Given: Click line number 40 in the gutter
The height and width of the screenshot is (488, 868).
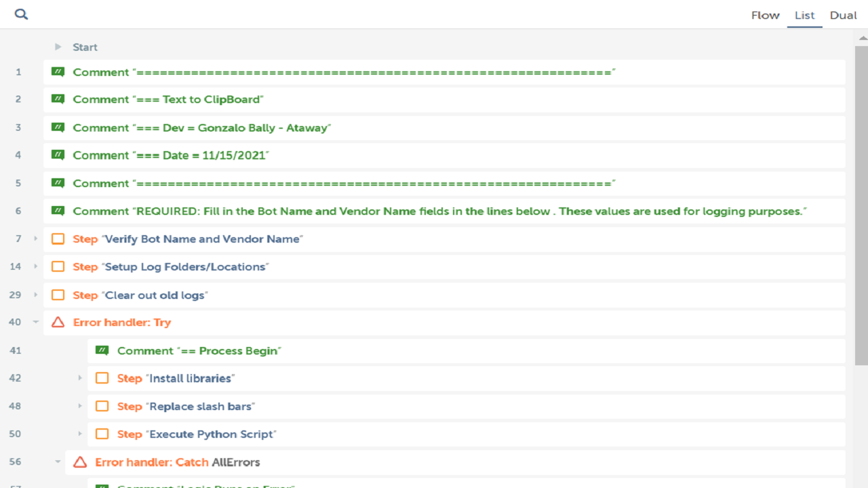Looking at the screenshot, I should coord(16,323).
